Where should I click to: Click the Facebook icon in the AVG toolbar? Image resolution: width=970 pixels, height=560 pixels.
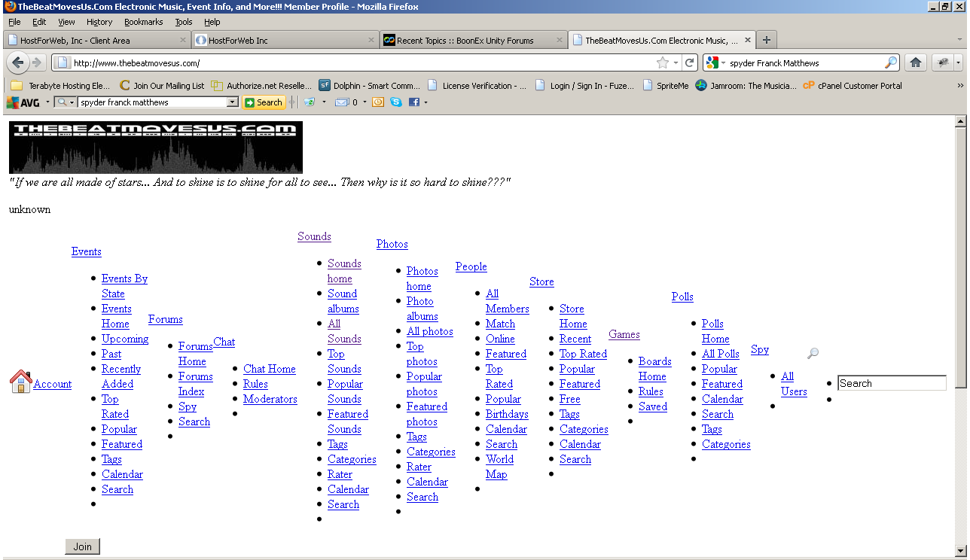(414, 102)
